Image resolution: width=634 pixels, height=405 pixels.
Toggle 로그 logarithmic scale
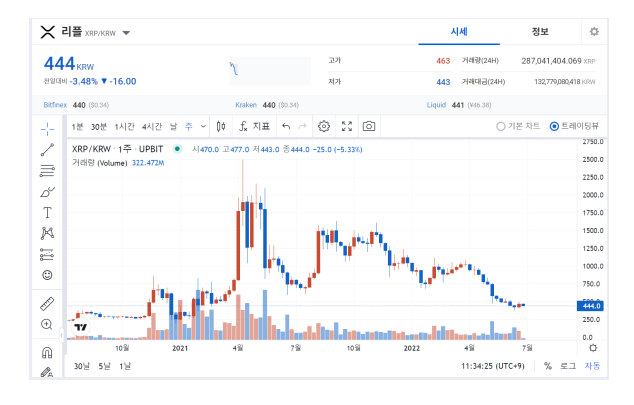click(568, 366)
